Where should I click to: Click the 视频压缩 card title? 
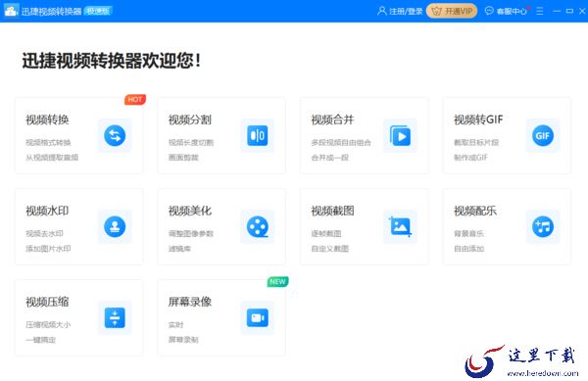point(47,302)
